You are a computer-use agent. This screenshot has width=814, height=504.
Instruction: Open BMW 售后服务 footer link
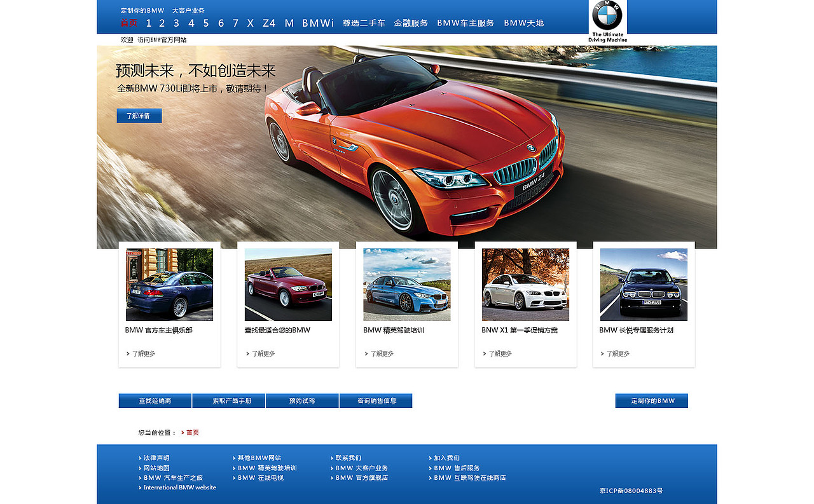pyautogui.click(x=457, y=468)
